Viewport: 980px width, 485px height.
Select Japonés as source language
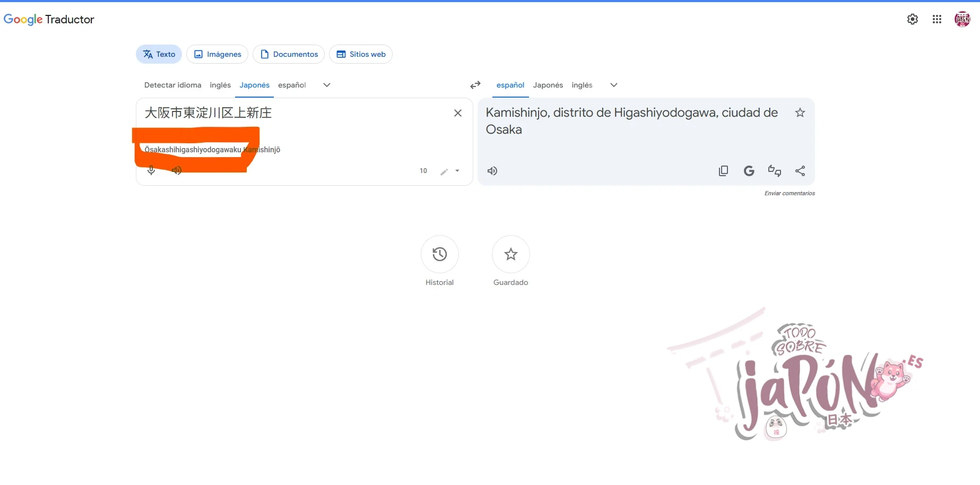255,85
